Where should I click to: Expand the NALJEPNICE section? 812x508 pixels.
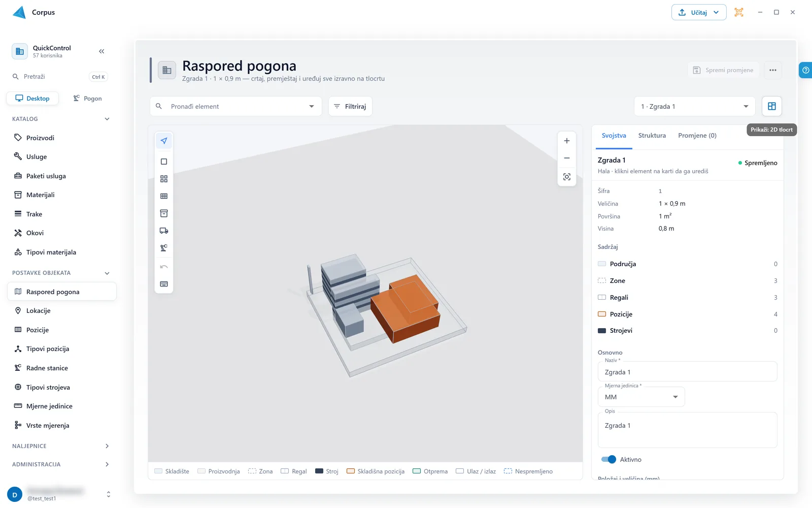[61, 446]
